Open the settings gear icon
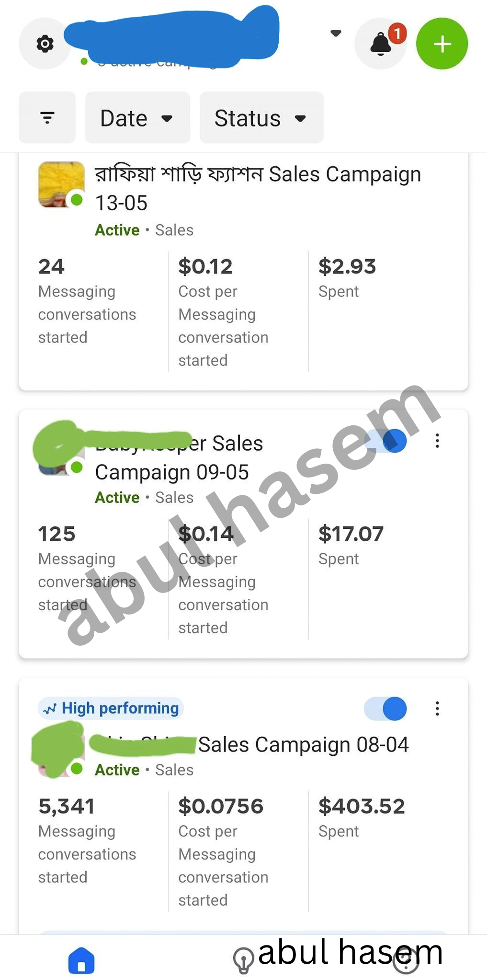487x980 pixels. pos(45,44)
